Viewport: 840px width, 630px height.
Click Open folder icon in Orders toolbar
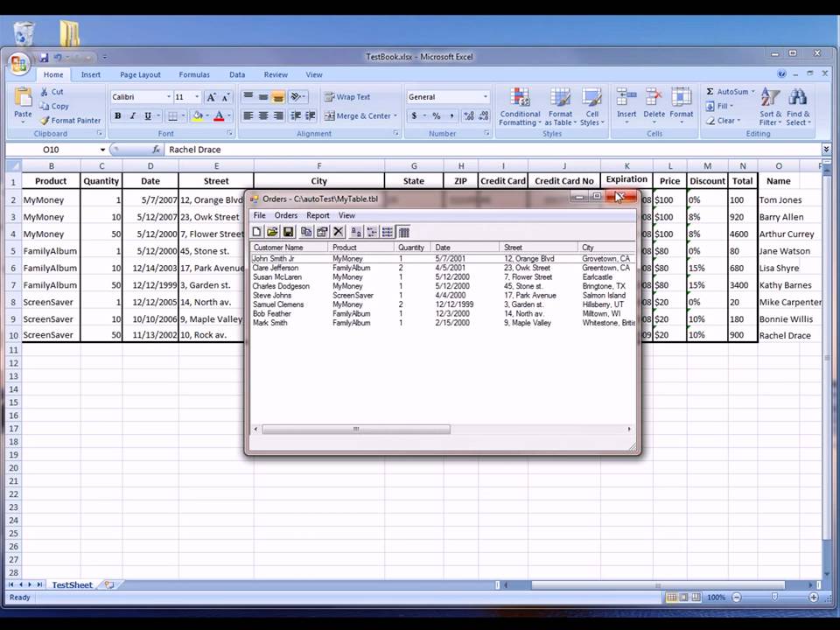tap(272, 231)
